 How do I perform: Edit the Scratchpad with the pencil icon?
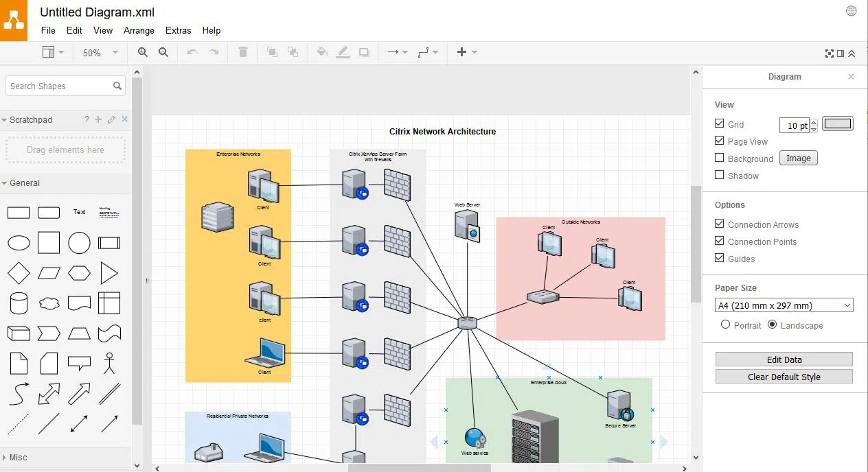click(111, 119)
